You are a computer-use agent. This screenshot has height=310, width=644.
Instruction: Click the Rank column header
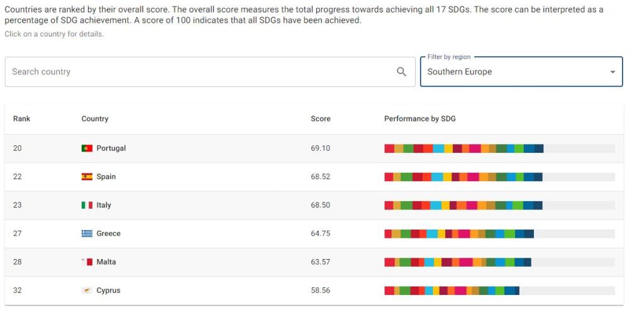pyautogui.click(x=21, y=119)
